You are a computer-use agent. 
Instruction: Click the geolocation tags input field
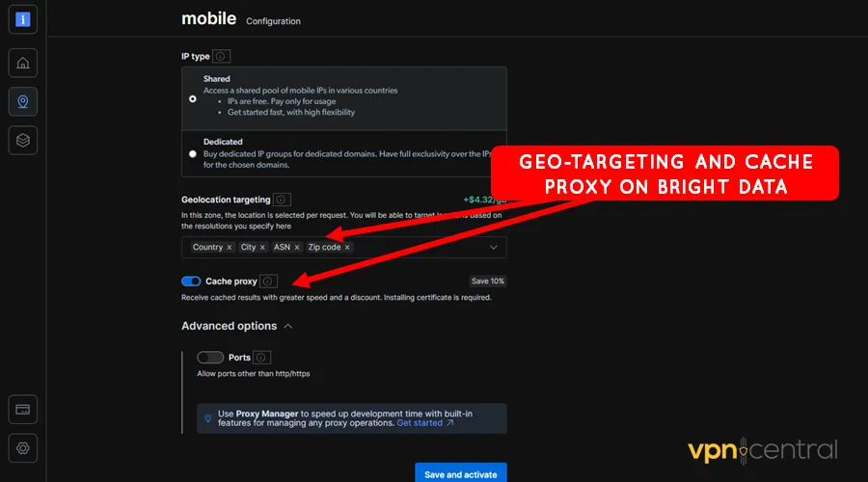tap(343, 248)
